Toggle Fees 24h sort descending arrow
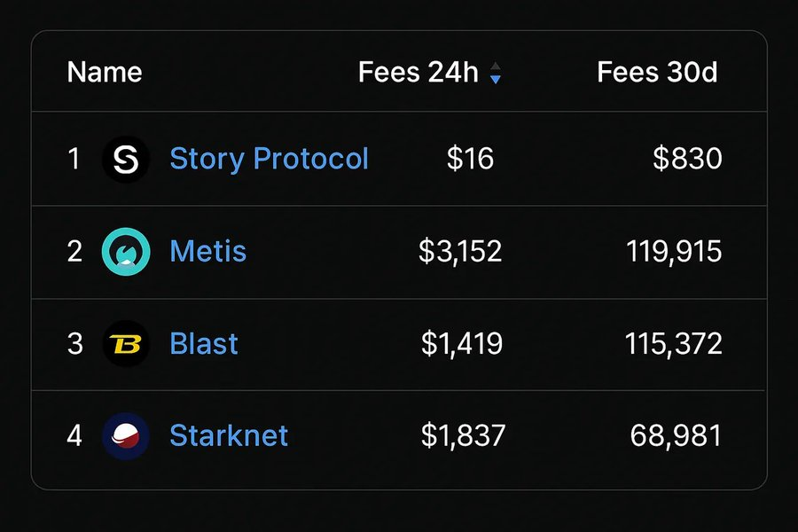The height and width of the screenshot is (532, 798). pyautogui.click(x=495, y=79)
